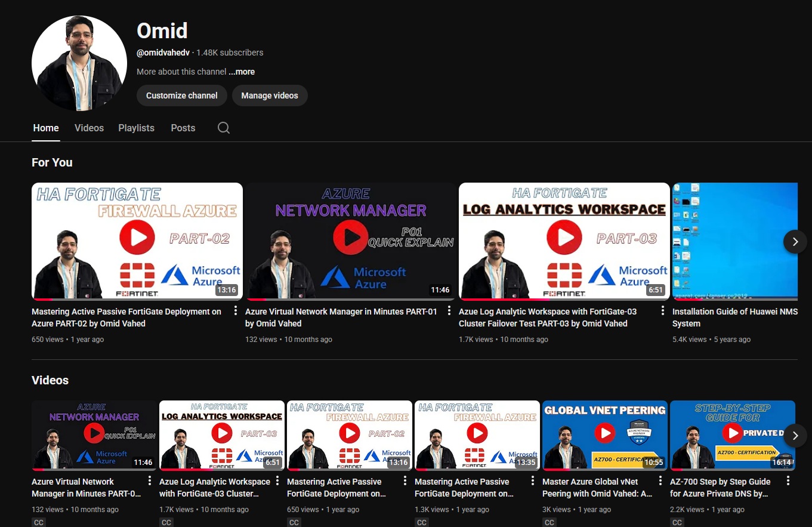This screenshot has height=527, width=812.
Task: Click the next arrow on the For You carousel
Action: pyautogui.click(x=795, y=242)
